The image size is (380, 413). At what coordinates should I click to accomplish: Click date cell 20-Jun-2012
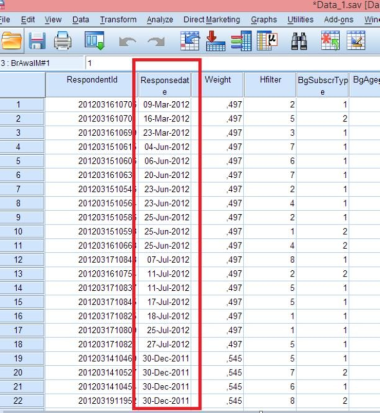165,175
